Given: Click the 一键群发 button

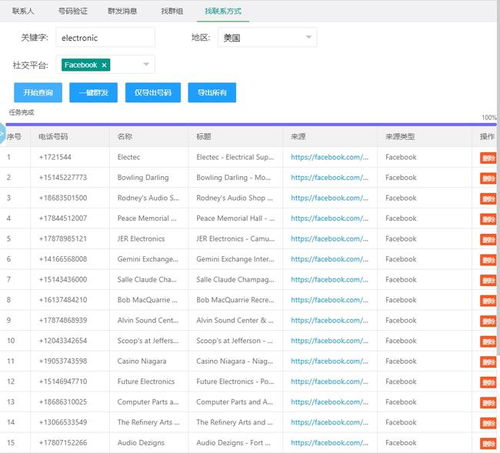Looking at the screenshot, I should point(93,92).
